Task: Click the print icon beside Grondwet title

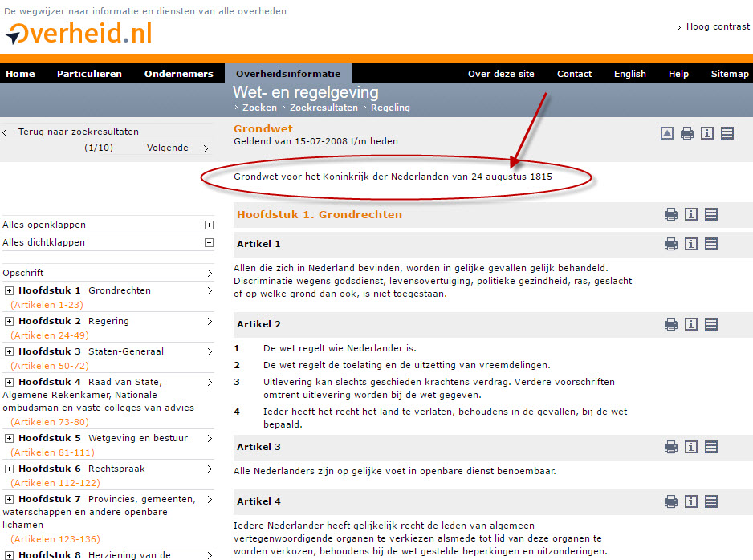Action: tap(687, 134)
